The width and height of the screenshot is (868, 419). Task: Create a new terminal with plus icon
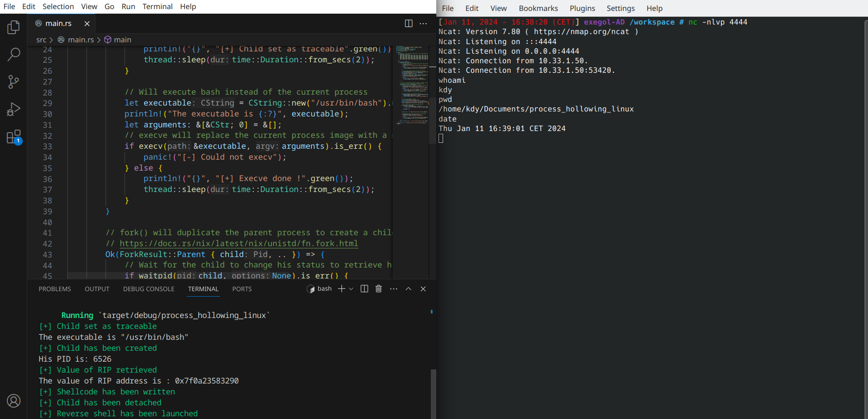342,289
